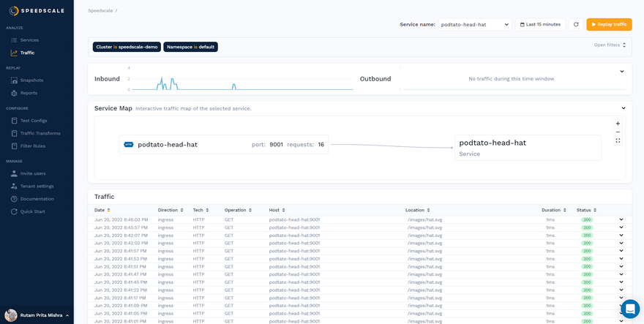The image size is (644, 324).
Task: Go to Traffic Transforms page
Action: point(40,133)
